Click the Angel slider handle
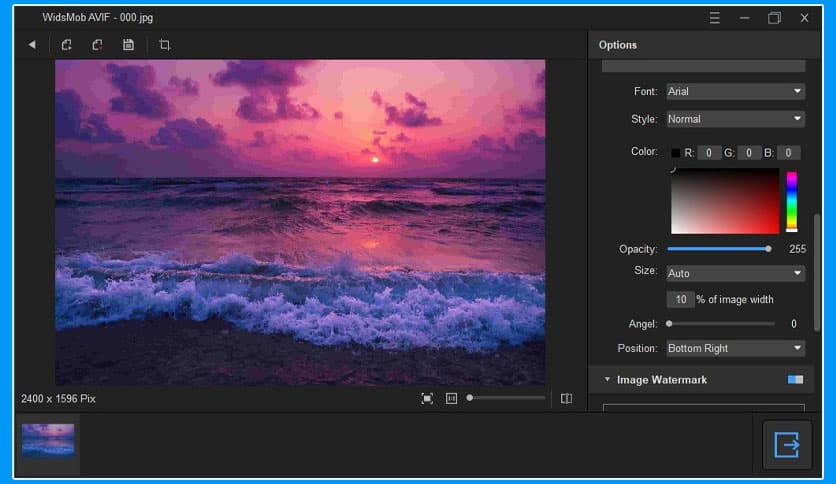Viewport: 836px width, 484px height. pos(669,324)
